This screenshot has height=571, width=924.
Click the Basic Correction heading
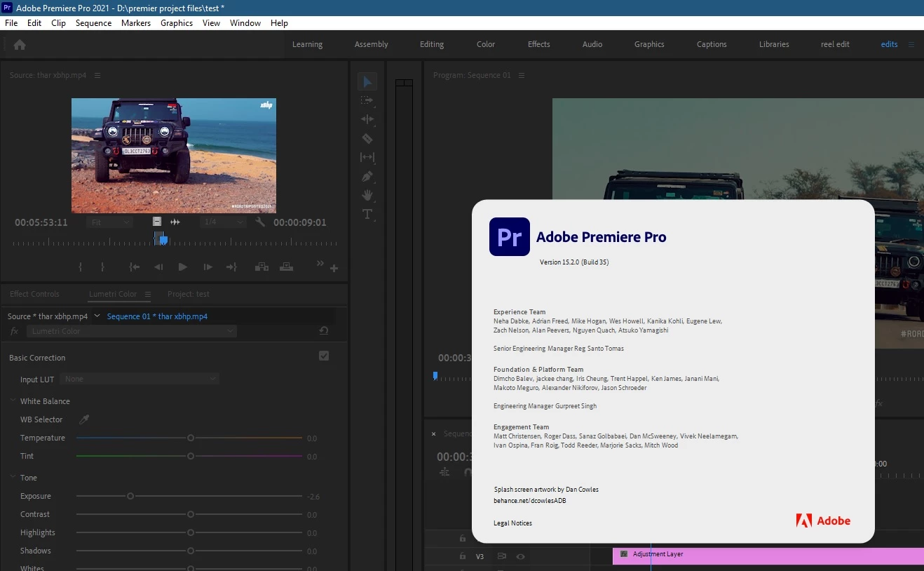pos(37,358)
